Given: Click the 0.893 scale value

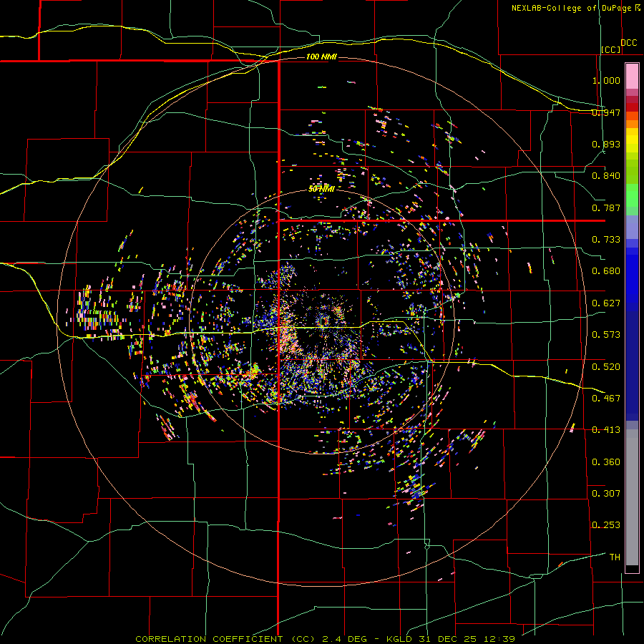Looking at the screenshot, I should [606, 144].
